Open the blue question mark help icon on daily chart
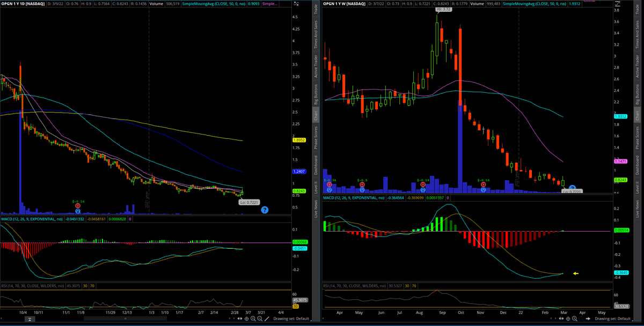Viewport: 644px width, 326px height. (x=264, y=210)
